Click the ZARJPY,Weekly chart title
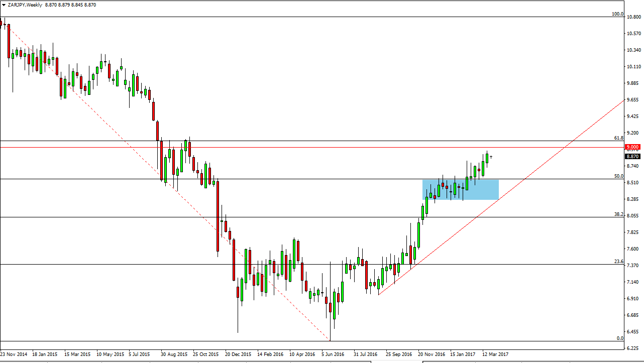 (25, 5)
